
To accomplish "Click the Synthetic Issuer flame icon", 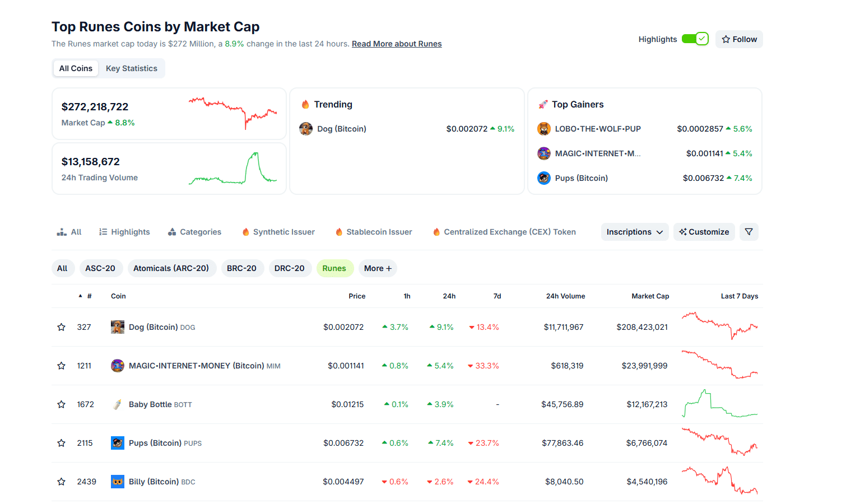I will (x=245, y=231).
